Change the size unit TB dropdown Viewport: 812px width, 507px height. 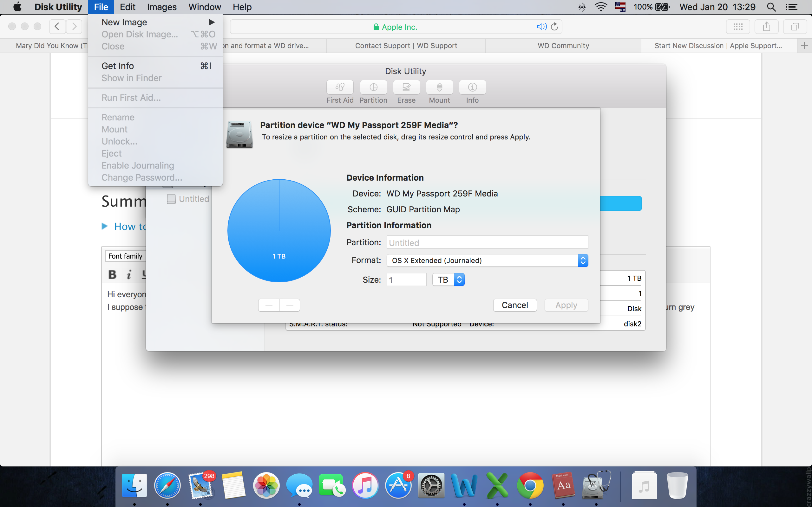click(x=448, y=280)
